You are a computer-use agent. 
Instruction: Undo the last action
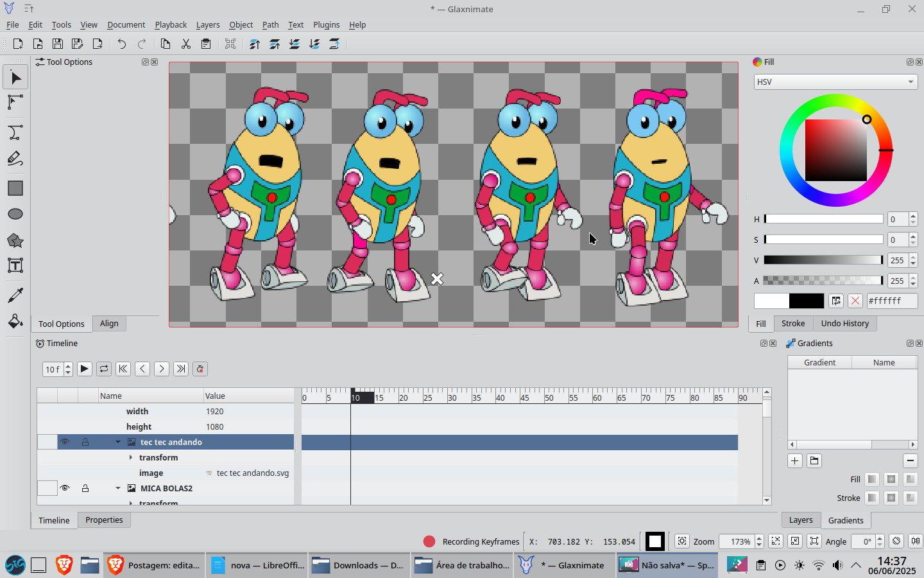tap(122, 44)
